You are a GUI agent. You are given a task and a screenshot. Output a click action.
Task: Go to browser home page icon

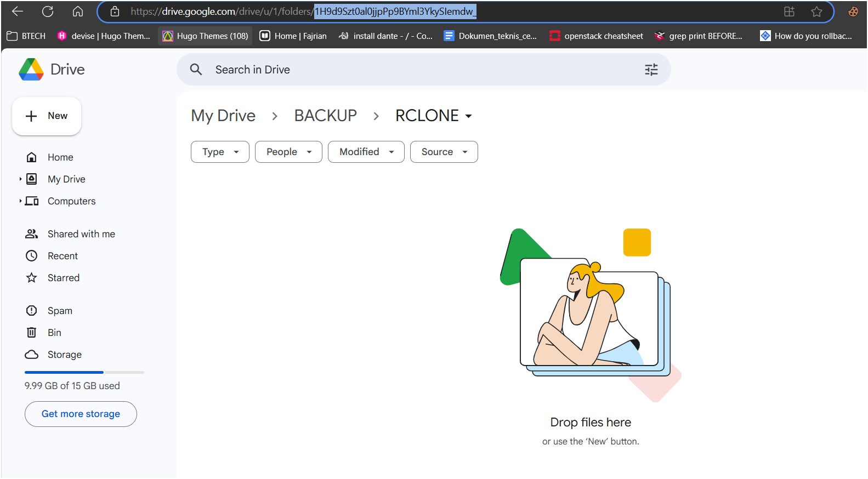pyautogui.click(x=78, y=12)
